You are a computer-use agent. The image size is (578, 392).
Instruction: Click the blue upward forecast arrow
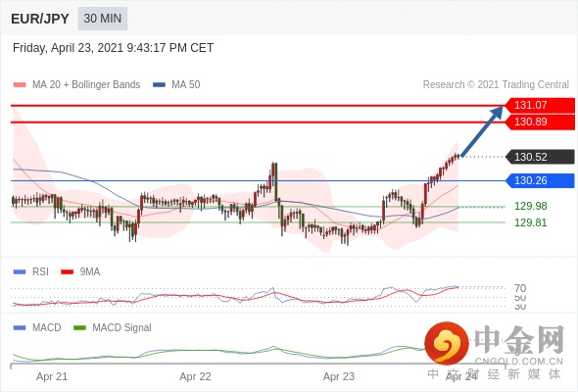(482, 131)
